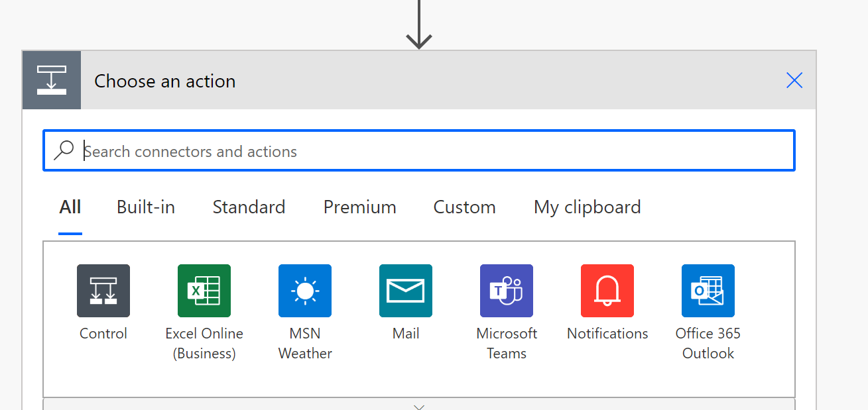View the Custom connectors tab

point(464,207)
